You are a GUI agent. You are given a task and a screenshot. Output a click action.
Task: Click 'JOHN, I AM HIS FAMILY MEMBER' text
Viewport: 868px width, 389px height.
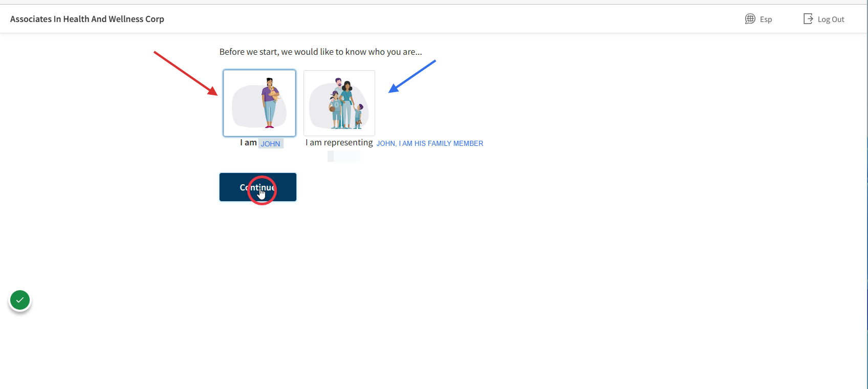pyautogui.click(x=430, y=143)
